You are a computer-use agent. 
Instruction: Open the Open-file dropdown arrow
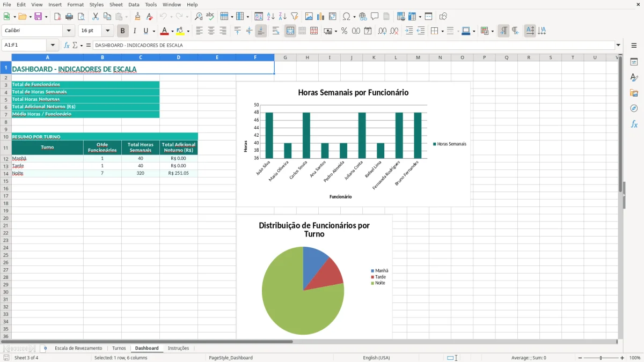pos(30,17)
